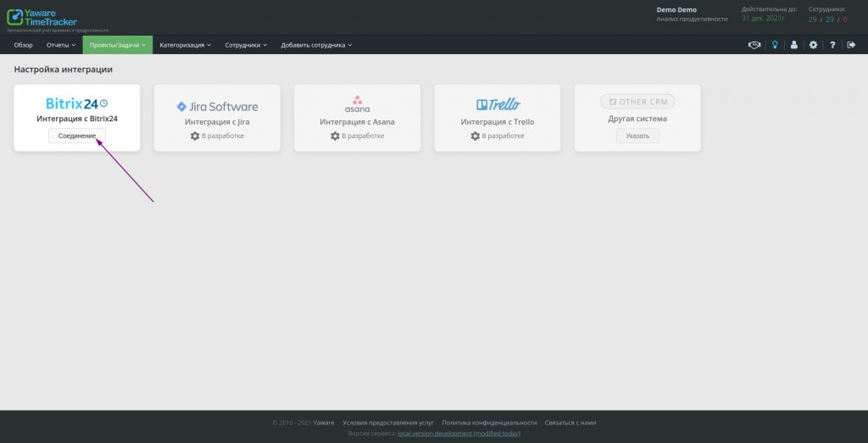Click the gear icon under Trello integration
868x443 pixels.
(475, 136)
